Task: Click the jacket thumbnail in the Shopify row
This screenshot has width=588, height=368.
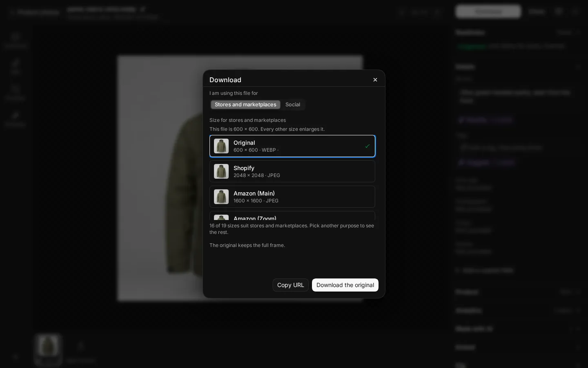Action: click(x=221, y=171)
